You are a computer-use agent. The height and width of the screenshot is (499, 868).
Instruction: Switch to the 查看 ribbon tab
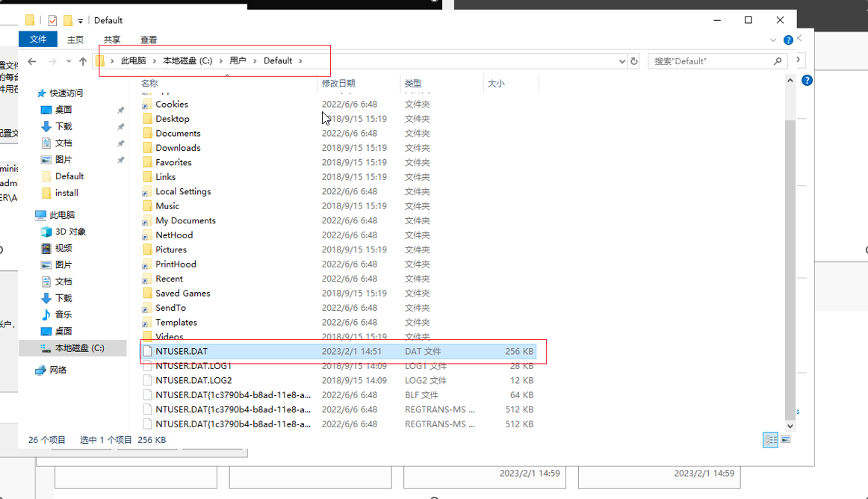tap(149, 40)
